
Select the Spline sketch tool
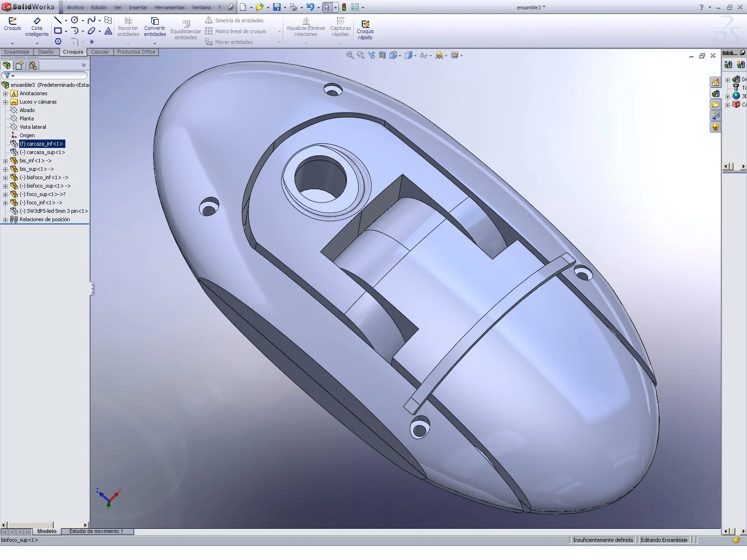(x=92, y=20)
